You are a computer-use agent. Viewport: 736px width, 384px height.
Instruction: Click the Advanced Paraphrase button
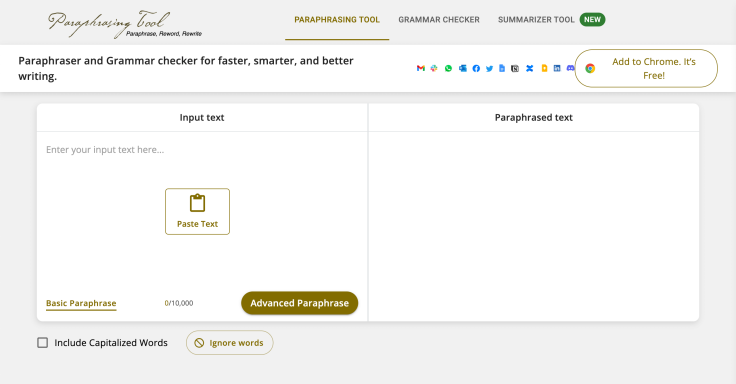299,303
